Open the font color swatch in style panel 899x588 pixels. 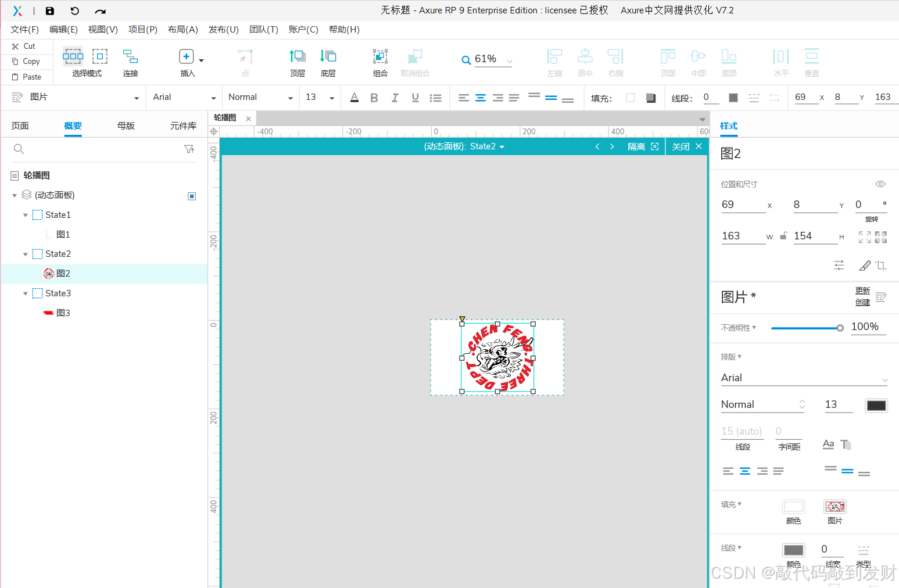[x=876, y=406]
